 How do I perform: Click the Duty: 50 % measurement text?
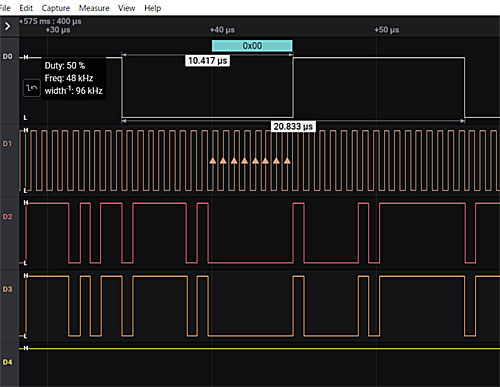point(65,65)
